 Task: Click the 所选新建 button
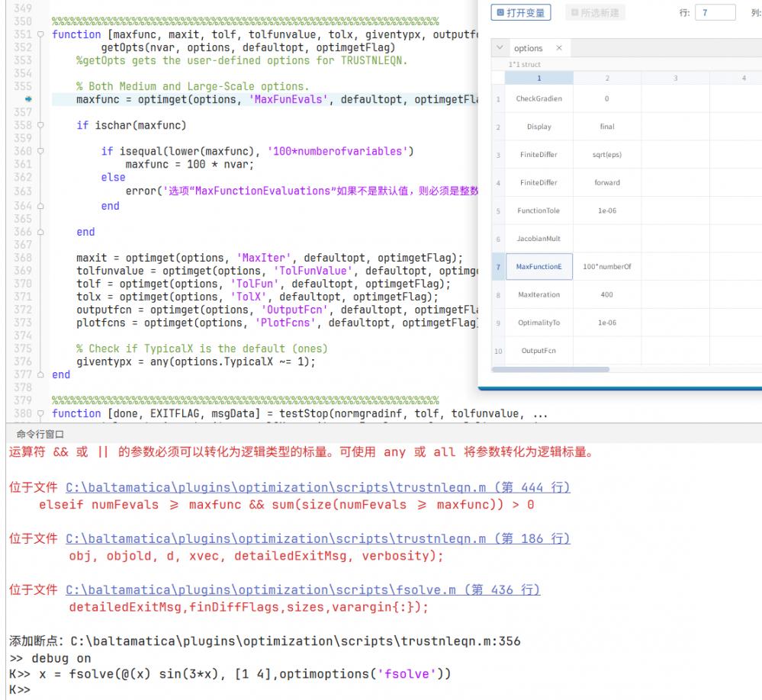tap(595, 12)
